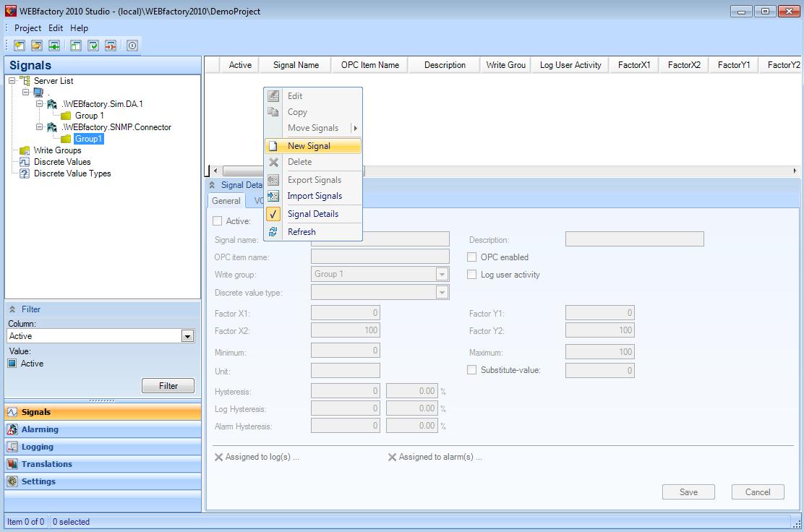
Task: Collapse the .\WEBfactory.Sim.DA.1 server node
Action: pos(40,104)
